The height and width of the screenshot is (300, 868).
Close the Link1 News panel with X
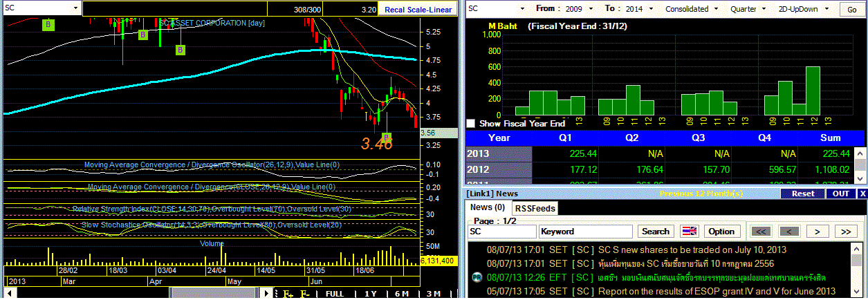[x=862, y=194]
